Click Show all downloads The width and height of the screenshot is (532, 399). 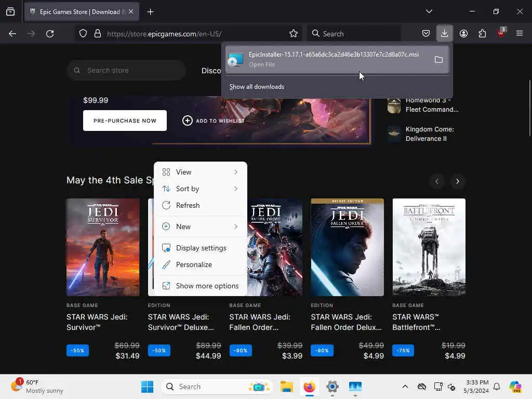pyautogui.click(x=257, y=87)
